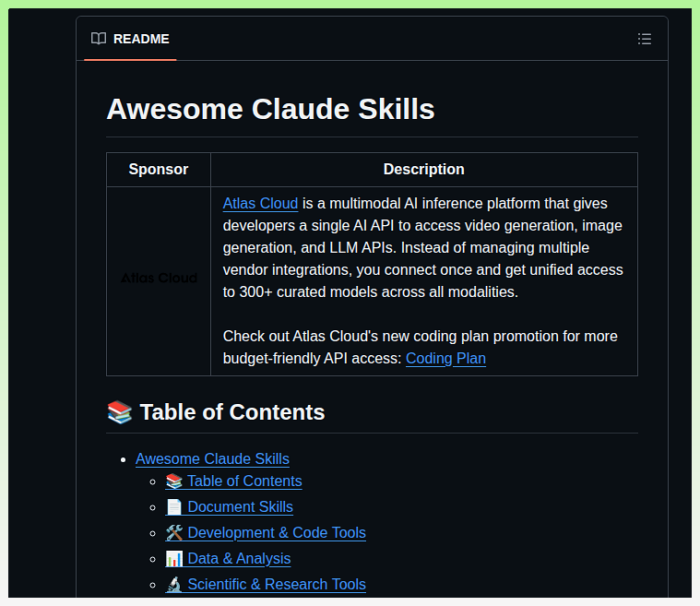The height and width of the screenshot is (606, 700).
Task: Open the Atlas Cloud link in description
Action: (260, 204)
